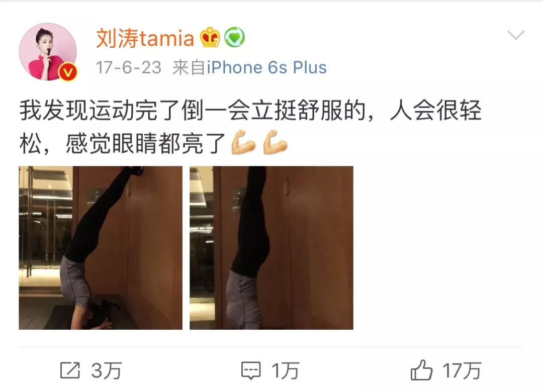The width and height of the screenshot is (543, 392).
Task: Like the post with thumbs-up icon
Action: pyautogui.click(x=421, y=370)
